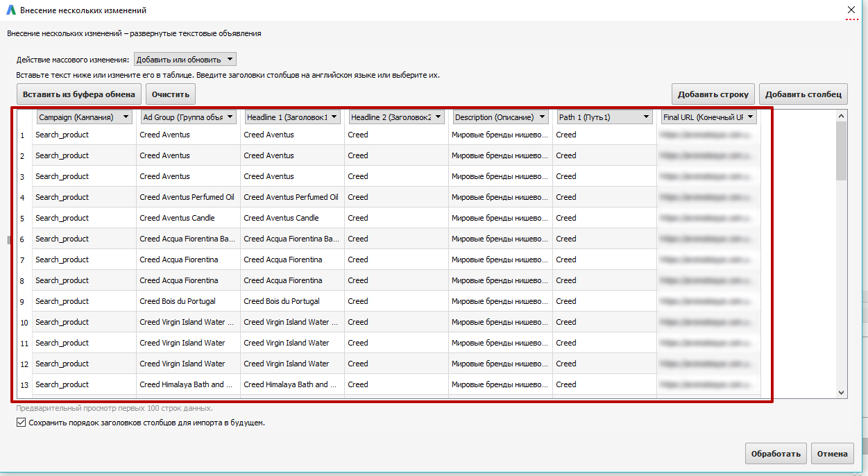Select row 1 blurred Final URL cell
Viewport: 868px width, 476px height.
[708, 135]
